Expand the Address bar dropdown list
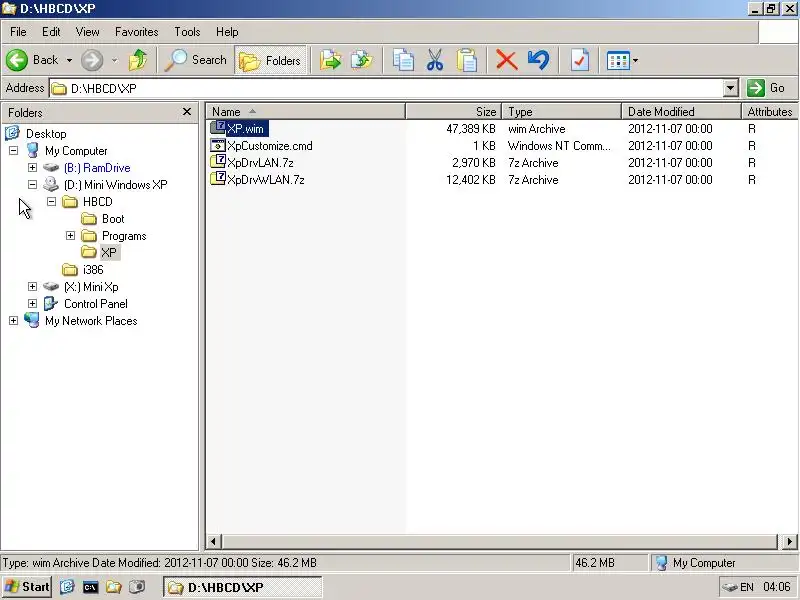The height and width of the screenshot is (600, 800). point(731,88)
